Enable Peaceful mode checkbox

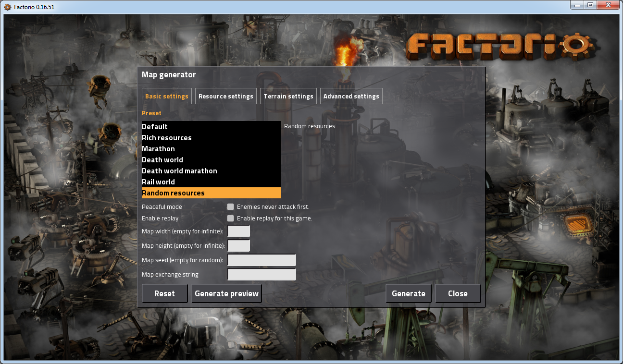(x=231, y=207)
